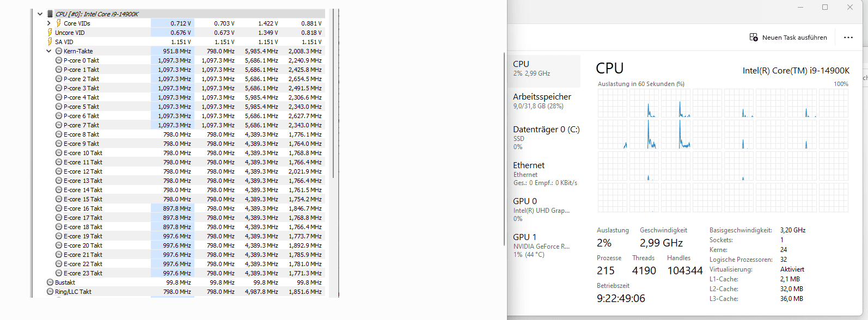Click the clock icon next to Kern-Takte
868x320 pixels.
click(x=59, y=51)
